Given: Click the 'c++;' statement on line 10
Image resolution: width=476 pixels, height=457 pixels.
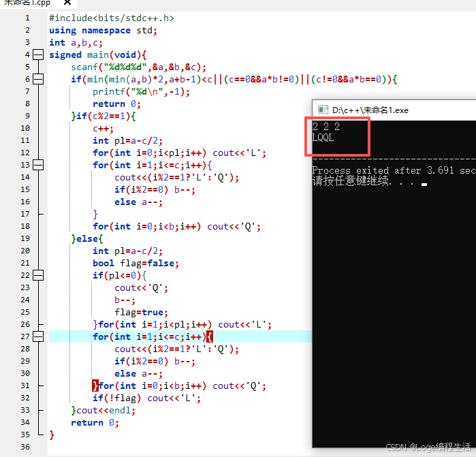Looking at the screenshot, I should (103, 129).
